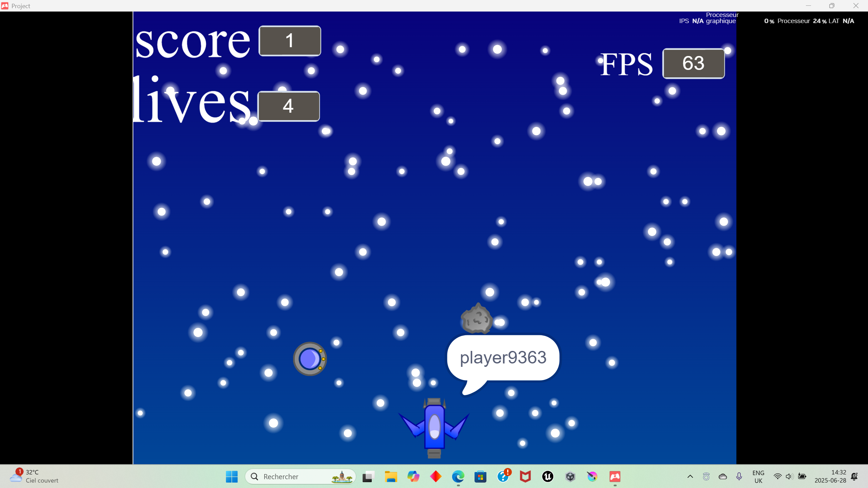Open the Windows Start menu
868x488 pixels.
(232, 476)
